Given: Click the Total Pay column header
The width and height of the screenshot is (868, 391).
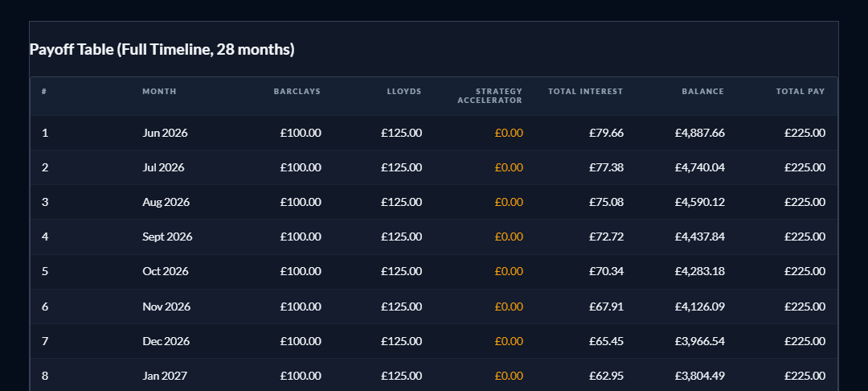Looking at the screenshot, I should pos(800,92).
